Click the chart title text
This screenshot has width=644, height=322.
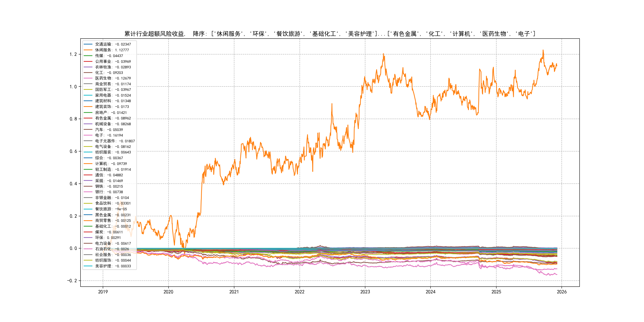tap(330, 34)
